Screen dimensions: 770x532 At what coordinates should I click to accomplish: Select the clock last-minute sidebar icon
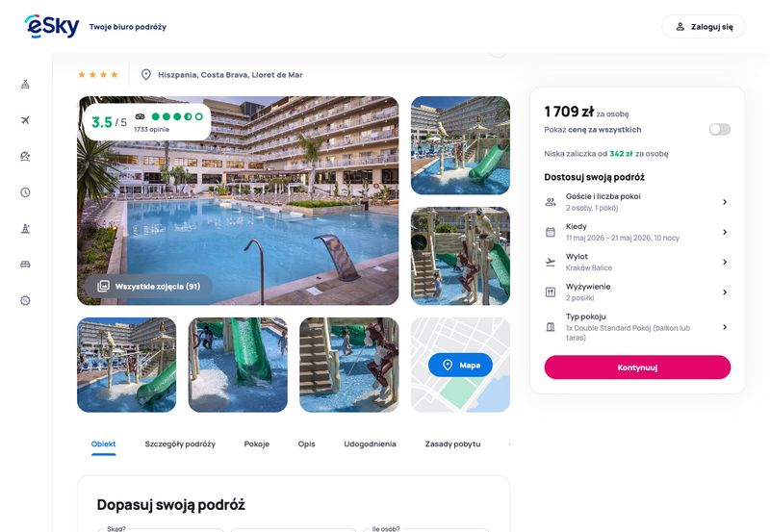[x=26, y=192]
